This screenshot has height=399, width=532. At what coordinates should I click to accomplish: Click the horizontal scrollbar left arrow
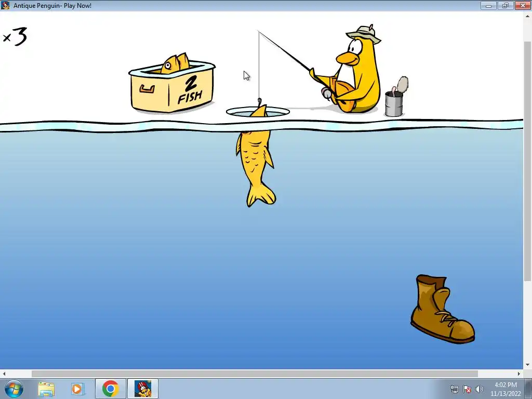point(4,374)
